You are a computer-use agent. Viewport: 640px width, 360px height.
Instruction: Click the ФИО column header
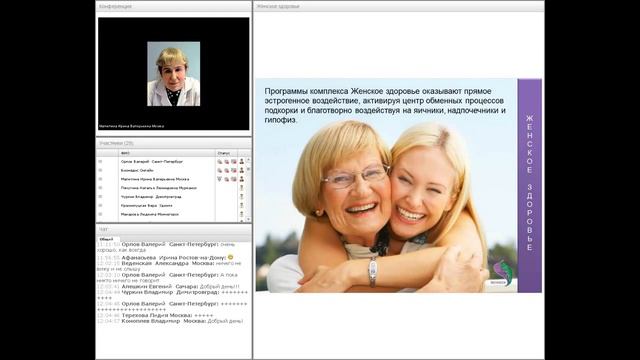tap(167, 153)
